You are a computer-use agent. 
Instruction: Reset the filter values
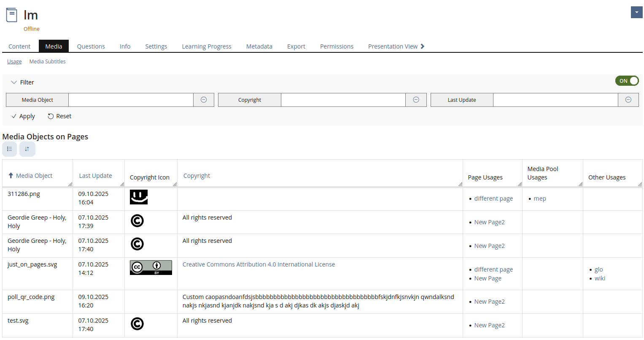click(59, 117)
